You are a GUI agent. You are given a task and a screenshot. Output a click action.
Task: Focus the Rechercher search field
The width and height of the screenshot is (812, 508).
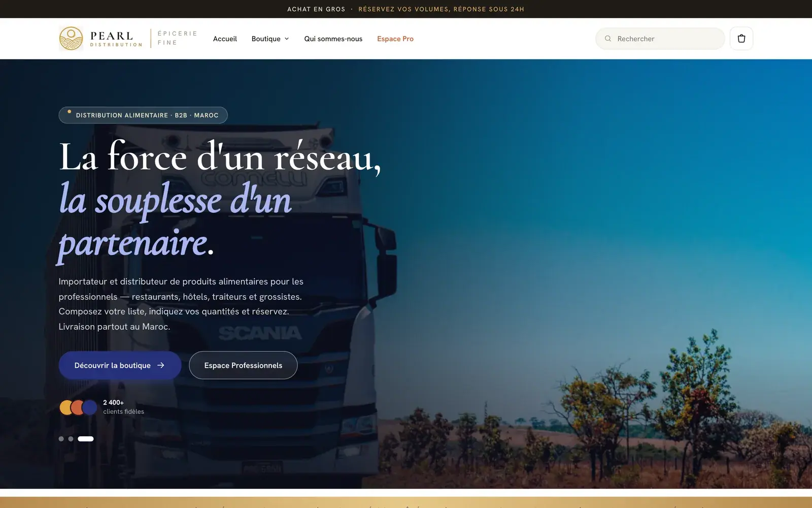(660, 39)
